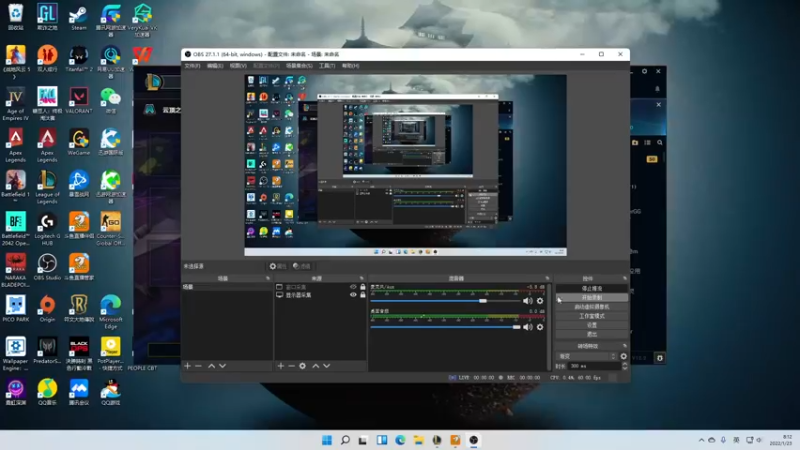
Task: Move source up in Sources panel
Action: click(x=315, y=366)
